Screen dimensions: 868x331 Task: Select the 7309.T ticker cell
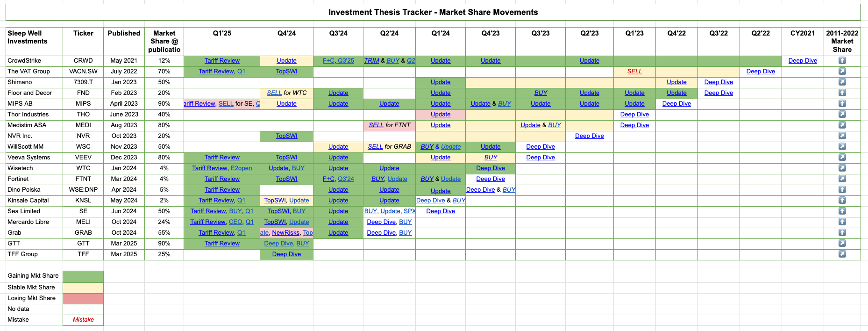(x=83, y=82)
